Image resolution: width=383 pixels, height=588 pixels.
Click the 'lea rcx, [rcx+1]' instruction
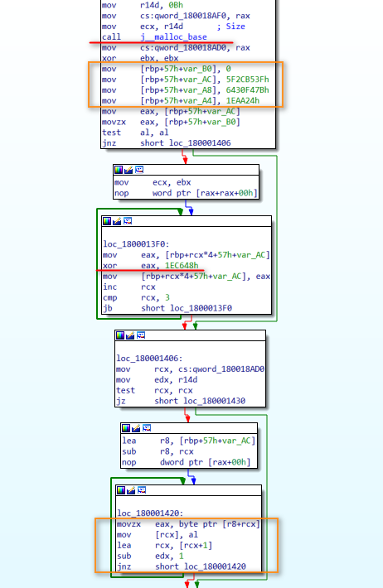164,545
